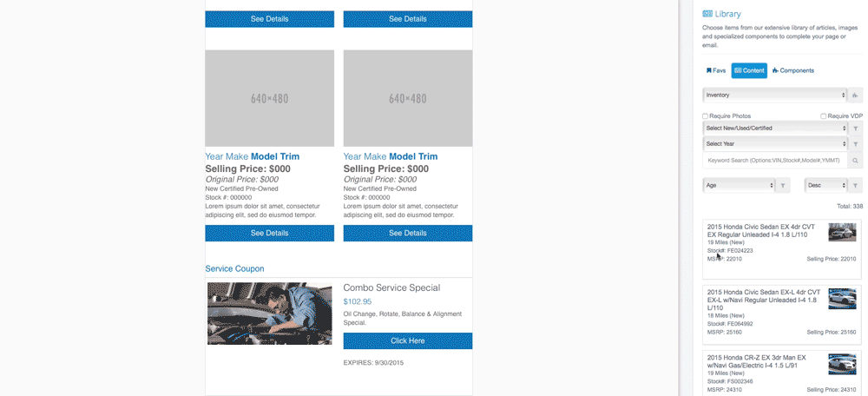
Task: Click the Click Here coupon button
Action: pyautogui.click(x=407, y=341)
